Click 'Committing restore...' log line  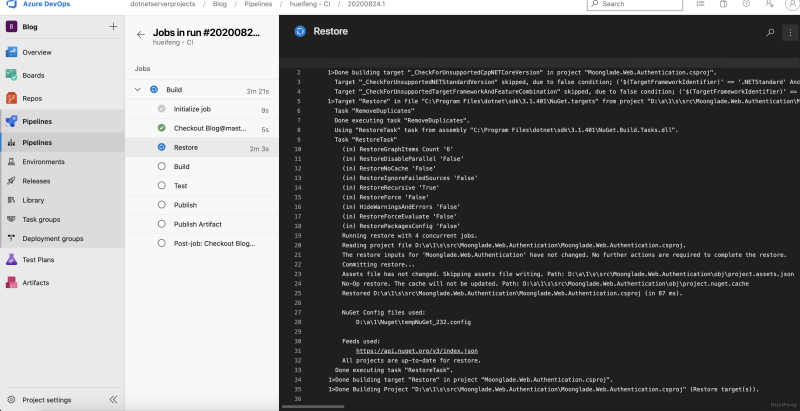tap(378, 265)
